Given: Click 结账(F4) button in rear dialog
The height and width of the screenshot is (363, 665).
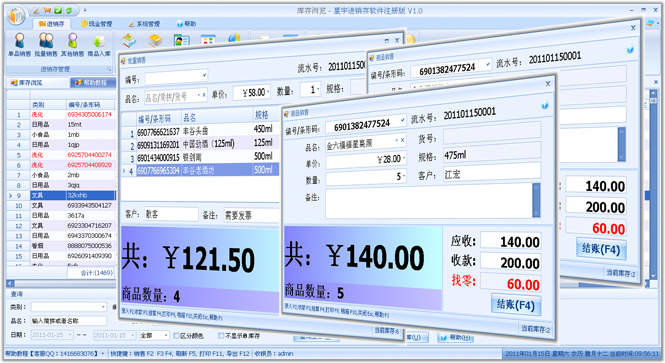Looking at the screenshot, I should [601, 249].
